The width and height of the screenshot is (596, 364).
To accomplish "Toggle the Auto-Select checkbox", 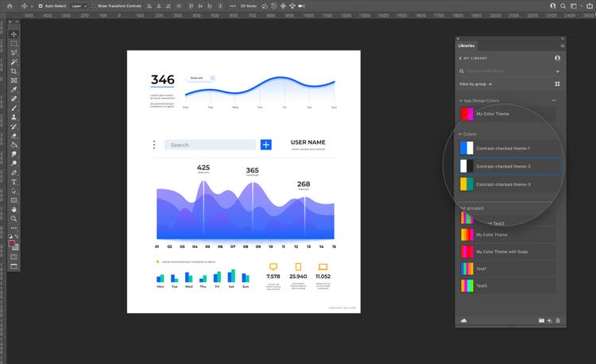I will pyautogui.click(x=41, y=5).
